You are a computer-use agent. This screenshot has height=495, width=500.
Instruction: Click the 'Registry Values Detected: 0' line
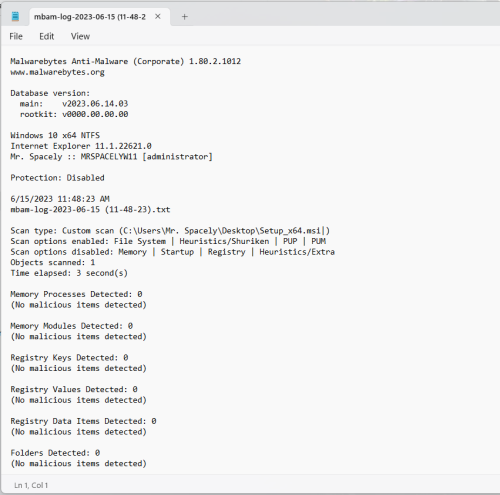74,389
